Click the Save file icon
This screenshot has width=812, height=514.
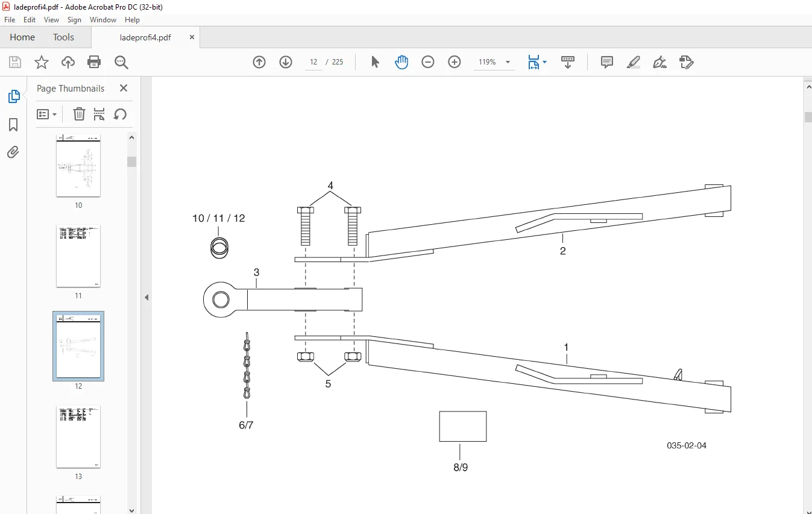click(15, 62)
